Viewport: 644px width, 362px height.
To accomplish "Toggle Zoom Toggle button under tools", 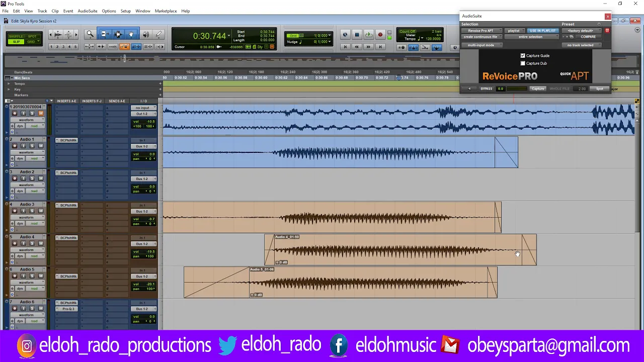I will [90, 47].
